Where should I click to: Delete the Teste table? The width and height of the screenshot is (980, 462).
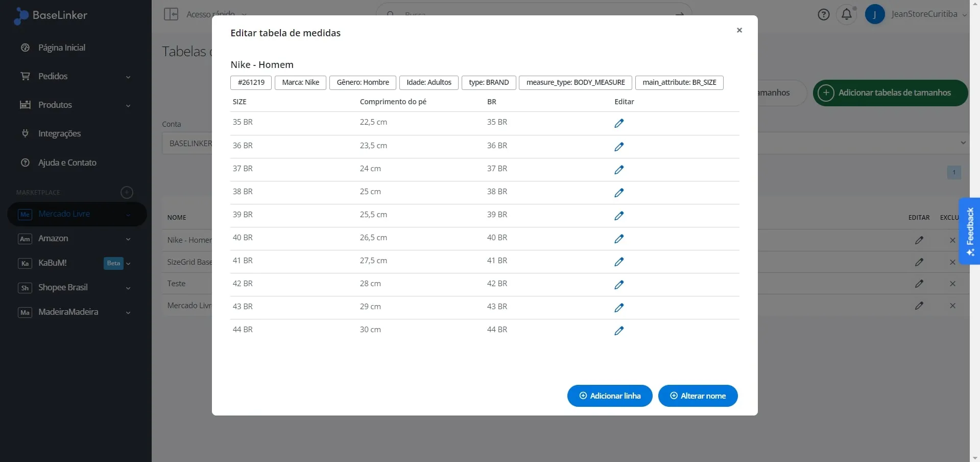pos(952,284)
